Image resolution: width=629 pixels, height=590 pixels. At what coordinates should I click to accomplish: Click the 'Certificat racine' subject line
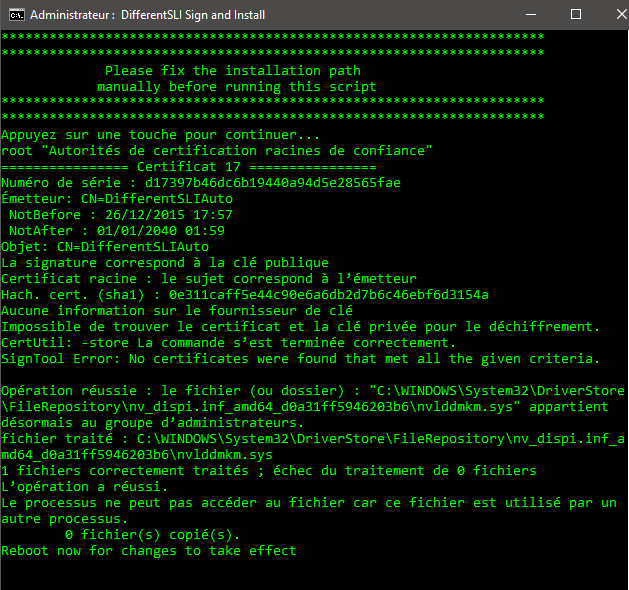pos(209,279)
